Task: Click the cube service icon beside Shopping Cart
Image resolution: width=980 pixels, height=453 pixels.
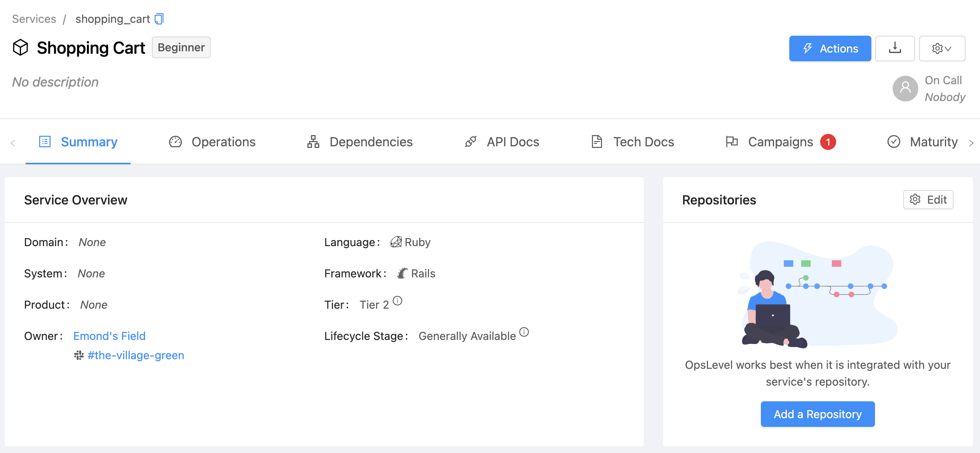Action: point(20,48)
